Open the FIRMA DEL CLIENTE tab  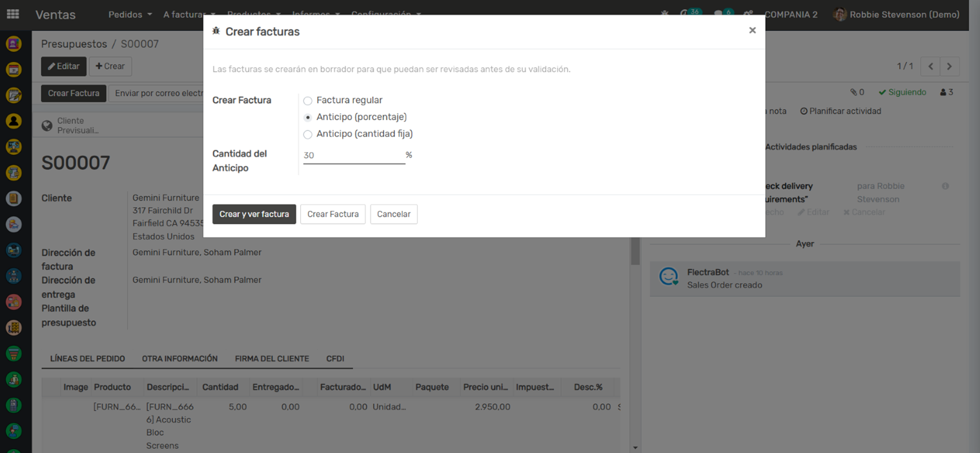(x=272, y=359)
